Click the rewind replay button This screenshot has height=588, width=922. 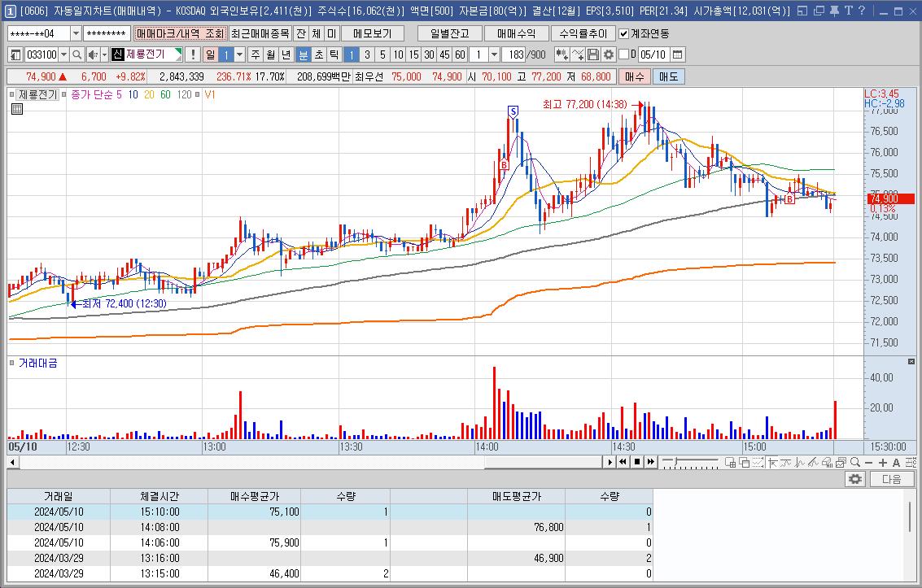click(x=623, y=462)
